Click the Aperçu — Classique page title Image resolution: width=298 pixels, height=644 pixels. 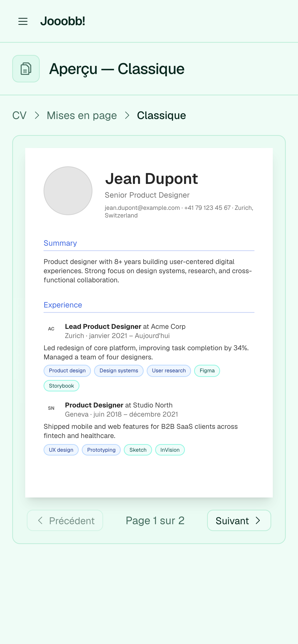[x=117, y=69]
